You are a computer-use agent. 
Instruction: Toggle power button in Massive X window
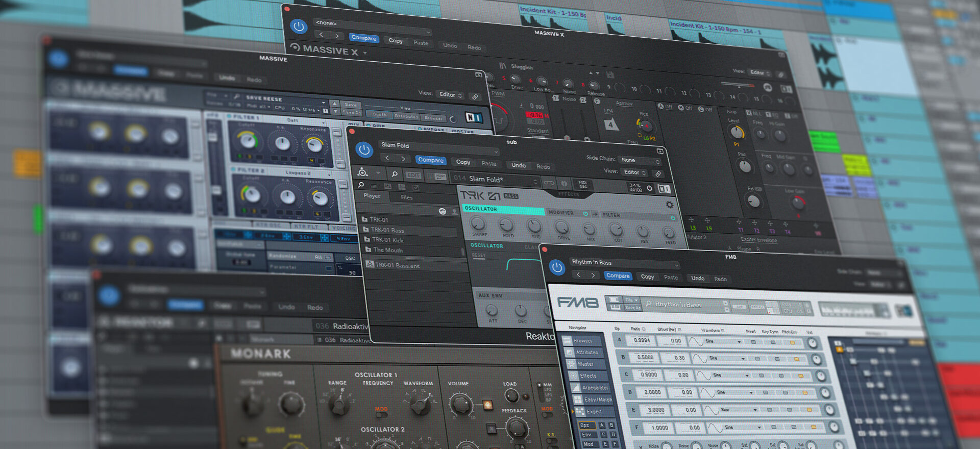pyautogui.click(x=299, y=27)
